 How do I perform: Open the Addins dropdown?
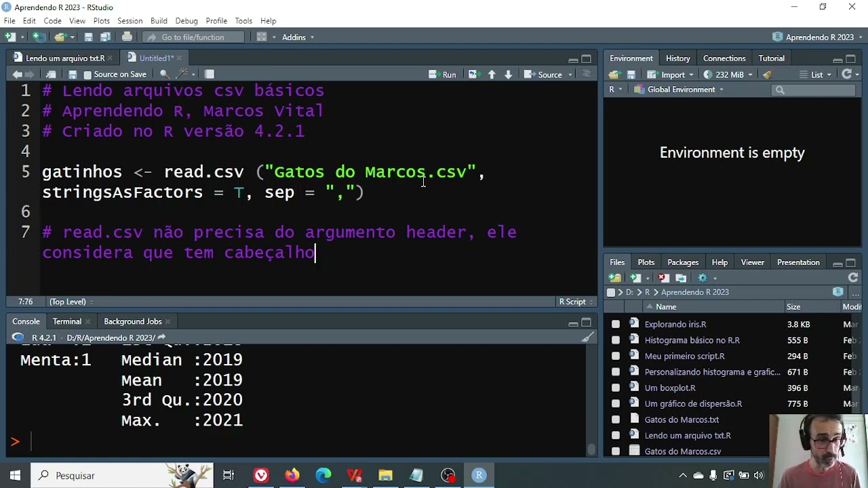[x=298, y=37]
